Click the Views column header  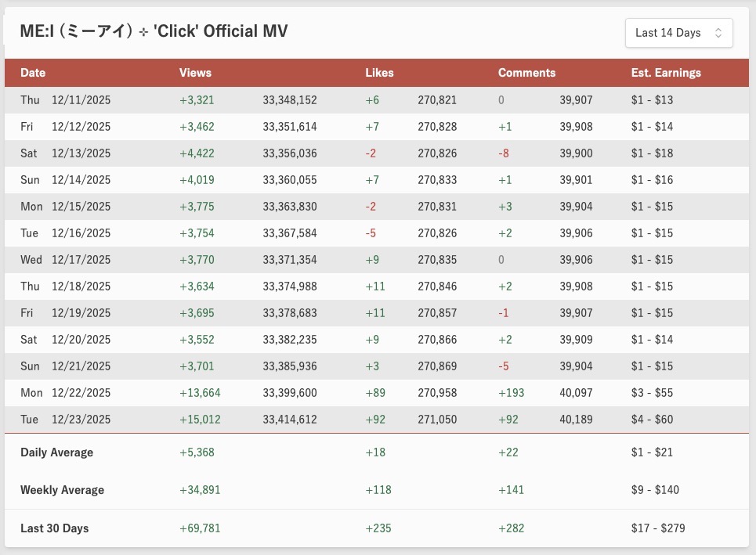(x=195, y=73)
